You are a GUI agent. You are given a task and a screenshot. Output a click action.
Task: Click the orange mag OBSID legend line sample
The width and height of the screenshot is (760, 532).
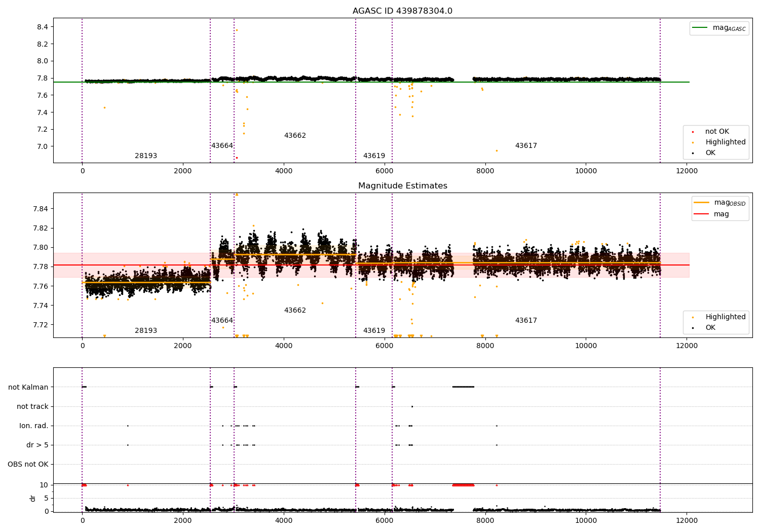click(x=701, y=203)
